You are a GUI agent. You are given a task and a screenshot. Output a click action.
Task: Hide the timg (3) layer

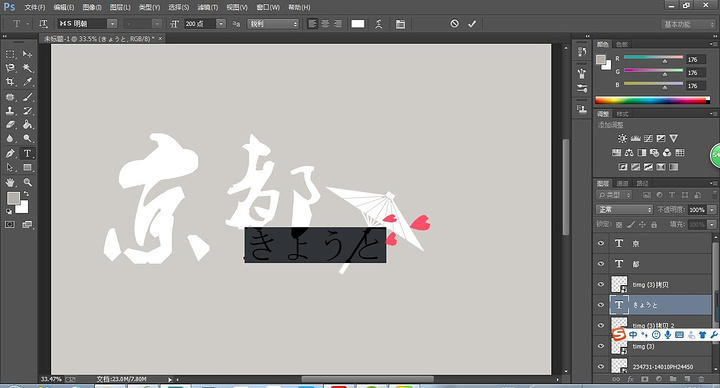[601, 346]
